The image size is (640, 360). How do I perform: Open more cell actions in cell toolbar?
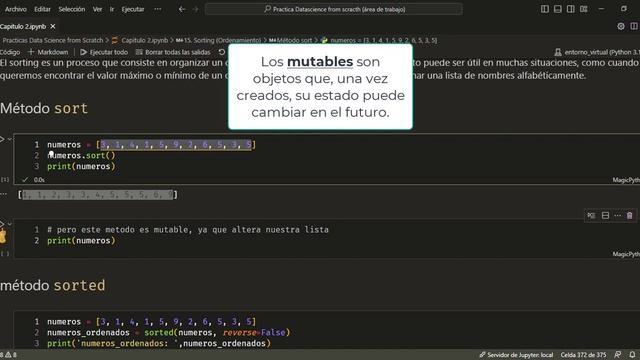tap(618, 216)
